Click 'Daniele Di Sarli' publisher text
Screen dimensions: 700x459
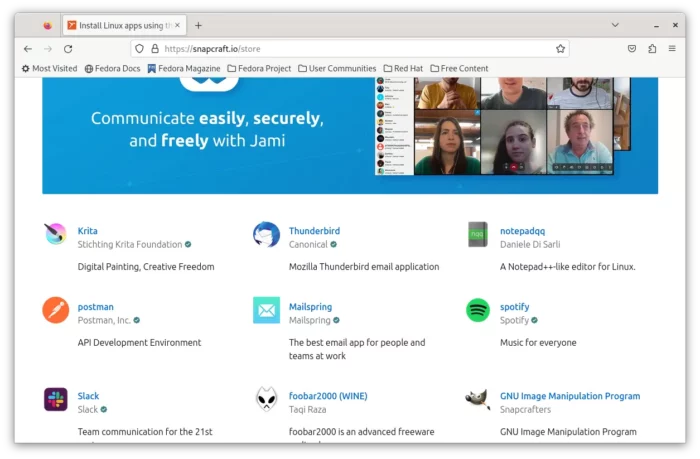(x=530, y=244)
